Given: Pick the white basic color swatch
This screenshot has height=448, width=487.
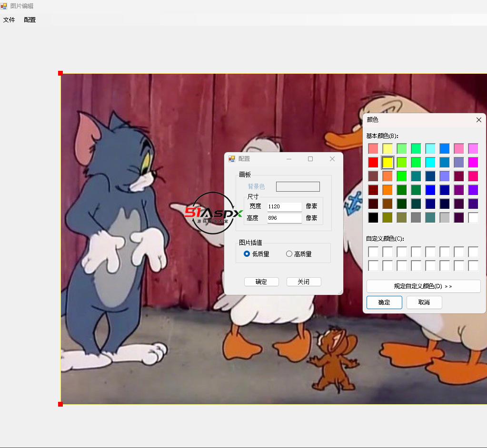Looking at the screenshot, I should point(473,217).
